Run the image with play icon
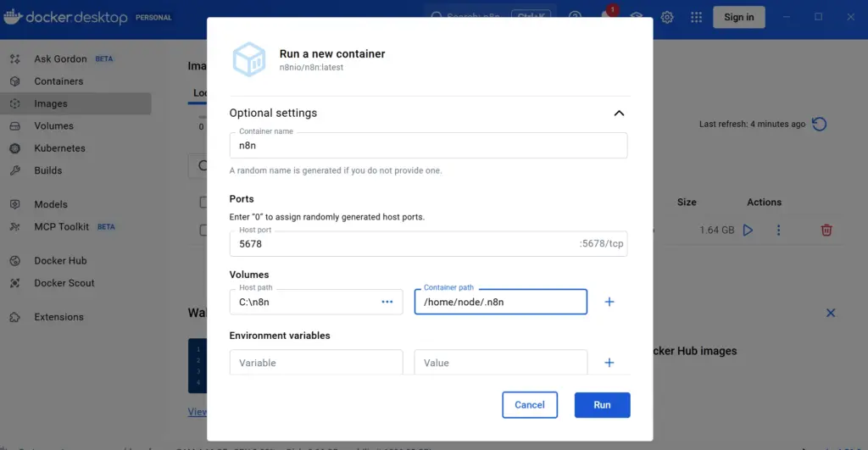This screenshot has width=868, height=450. [x=748, y=230]
